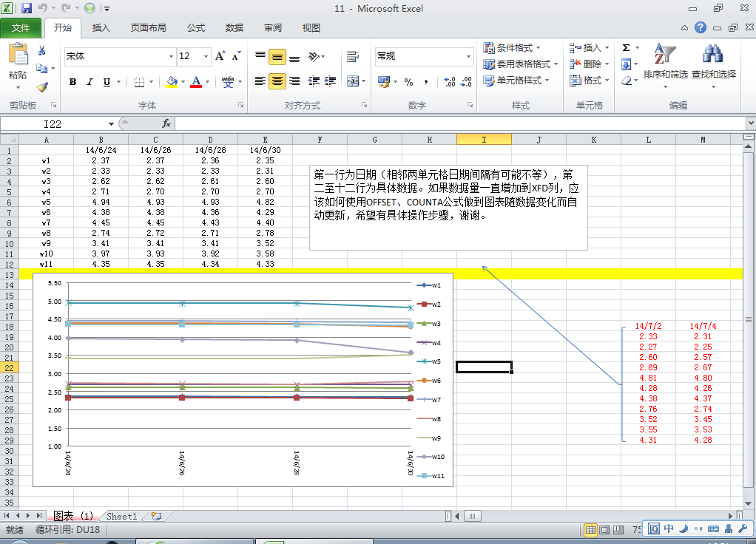The height and width of the screenshot is (544, 756).
Task: Click the Undo arrow icon
Action: (42, 8)
